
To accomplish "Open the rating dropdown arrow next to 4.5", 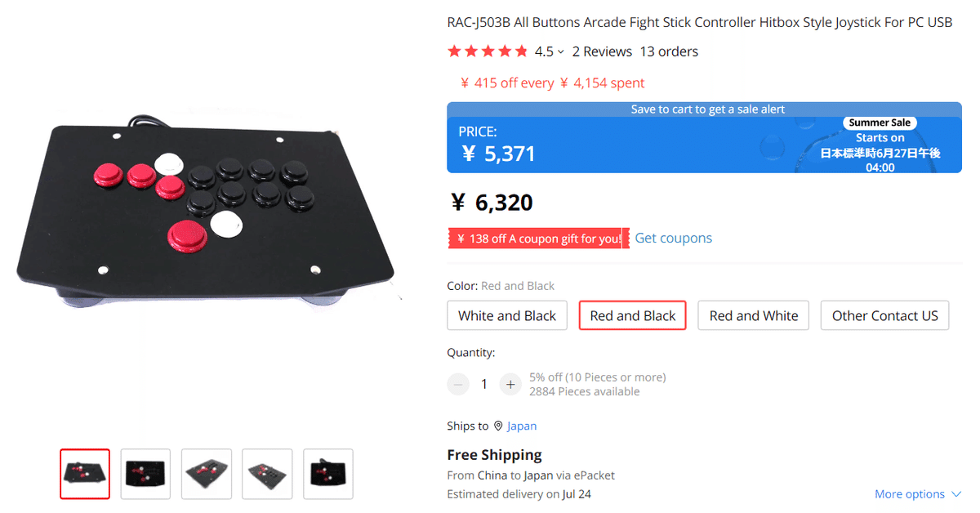I will point(560,51).
